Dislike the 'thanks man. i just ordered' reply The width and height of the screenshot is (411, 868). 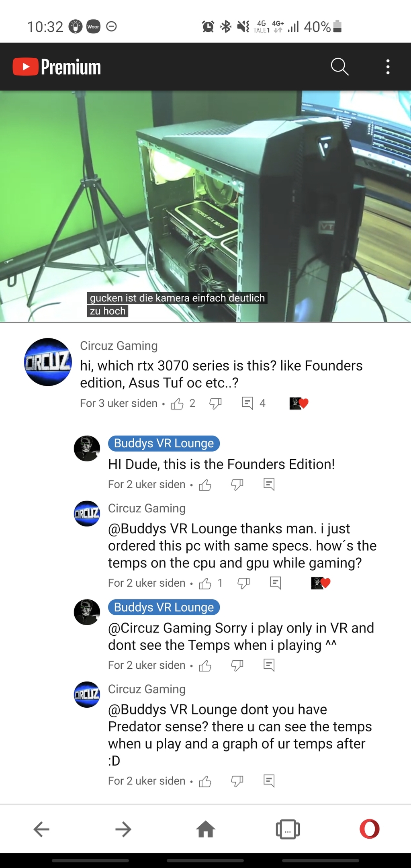pyautogui.click(x=243, y=583)
